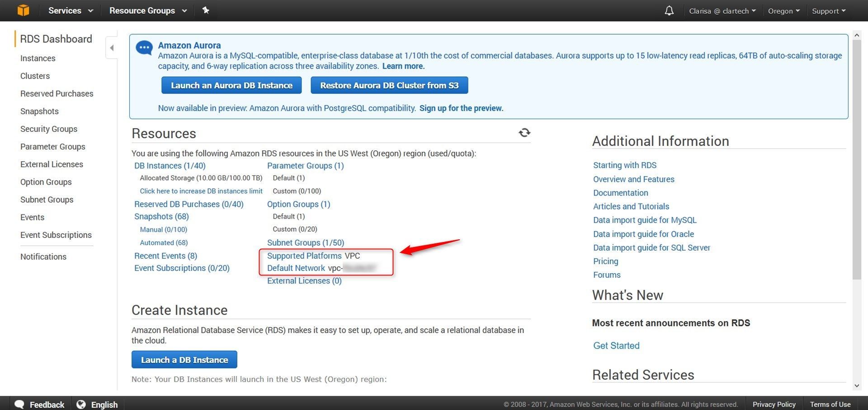
Task: Click Launch an Aurora DB Instance
Action: tap(231, 85)
